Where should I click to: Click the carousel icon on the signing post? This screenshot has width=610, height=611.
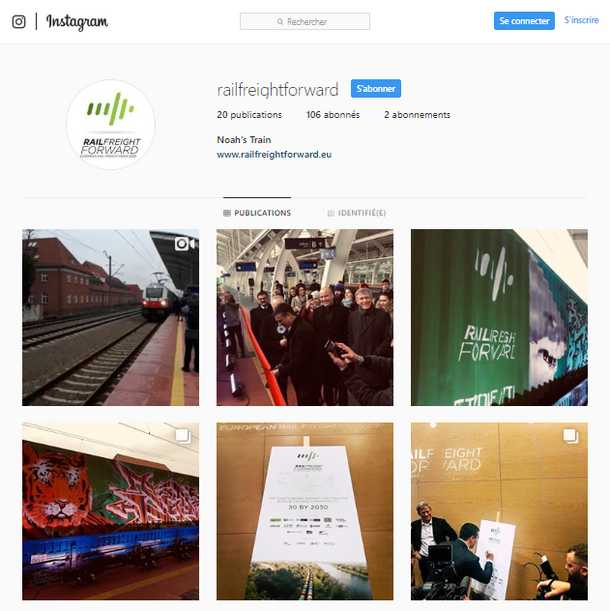[x=571, y=436]
